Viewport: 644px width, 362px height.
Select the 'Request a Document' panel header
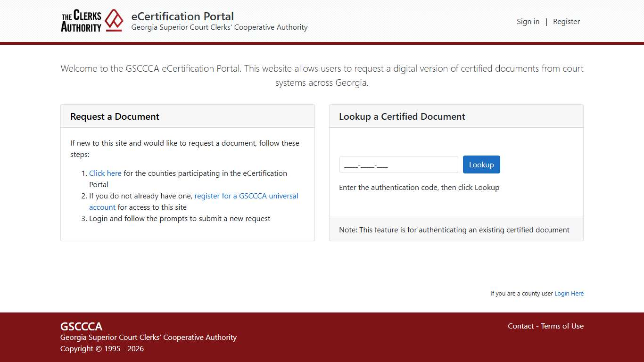[x=114, y=116]
